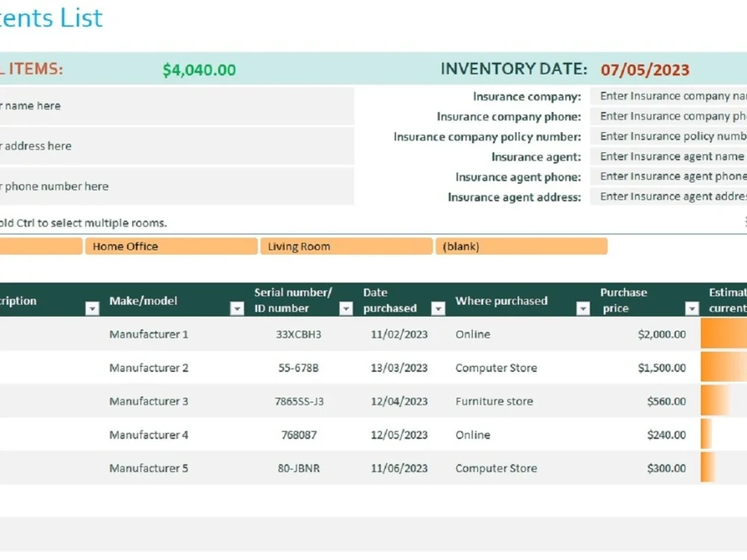Expand the Date purchased column dropdown arrow
Image resolution: width=747 pixels, height=560 pixels.
(x=438, y=308)
